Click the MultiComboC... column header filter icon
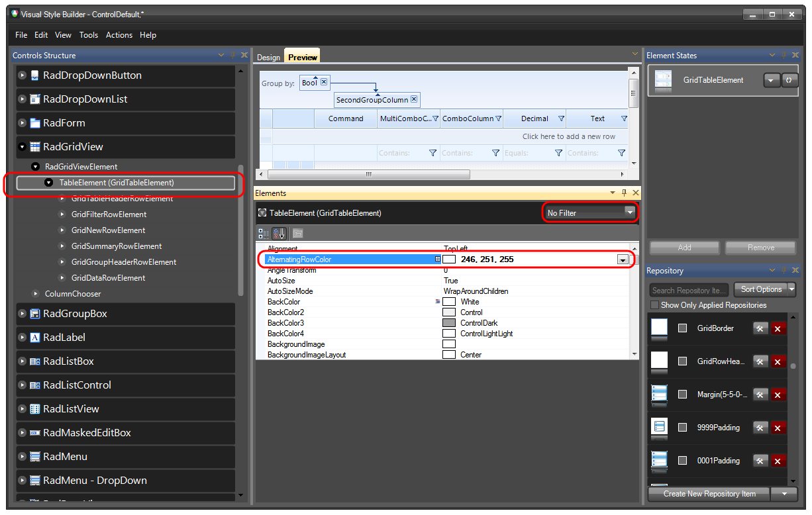This screenshot has width=812, height=515. 435,119
